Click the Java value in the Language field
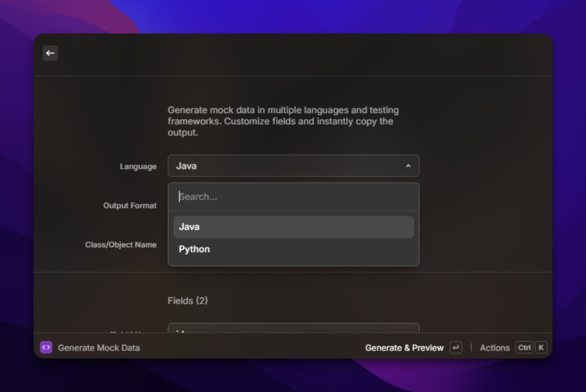586x392 pixels. click(x=186, y=166)
